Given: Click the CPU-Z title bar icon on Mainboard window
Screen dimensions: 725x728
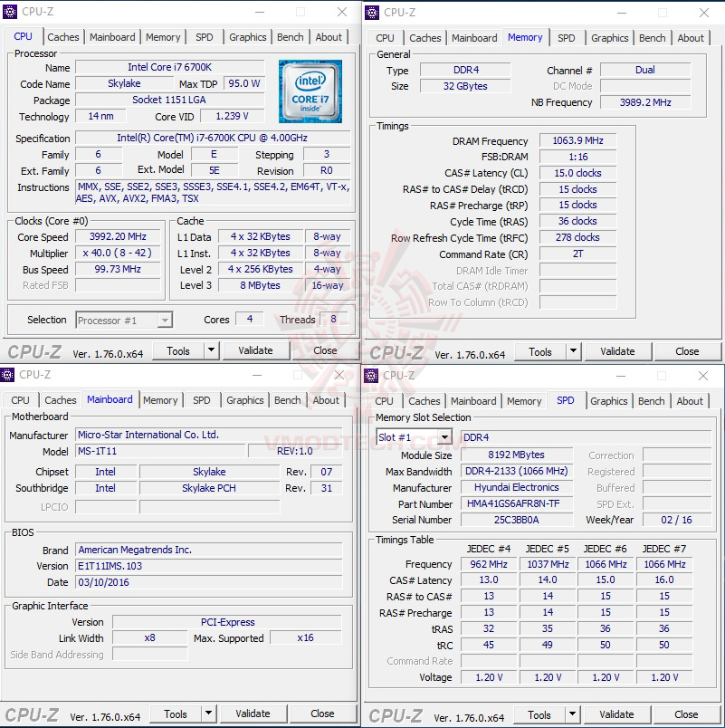Looking at the screenshot, I should (9, 374).
